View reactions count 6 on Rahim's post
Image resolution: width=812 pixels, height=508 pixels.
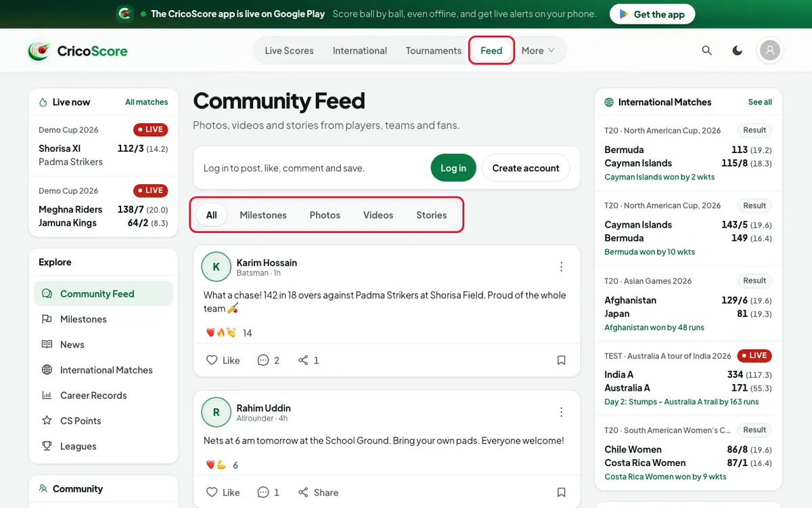coord(222,465)
